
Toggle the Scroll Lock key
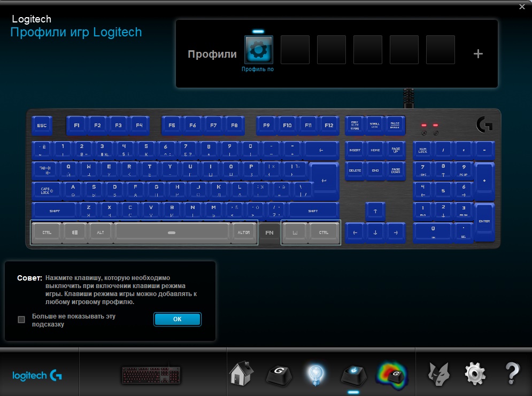tap(375, 126)
